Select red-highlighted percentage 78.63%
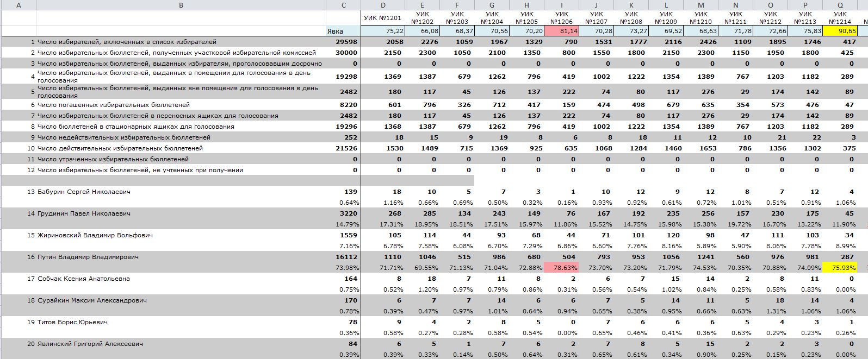 coord(561,268)
